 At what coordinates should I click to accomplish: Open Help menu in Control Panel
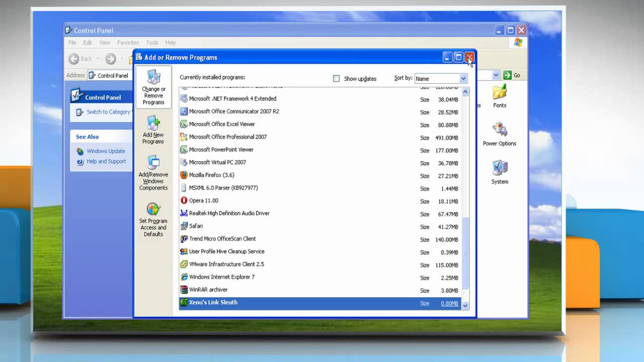click(171, 43)
